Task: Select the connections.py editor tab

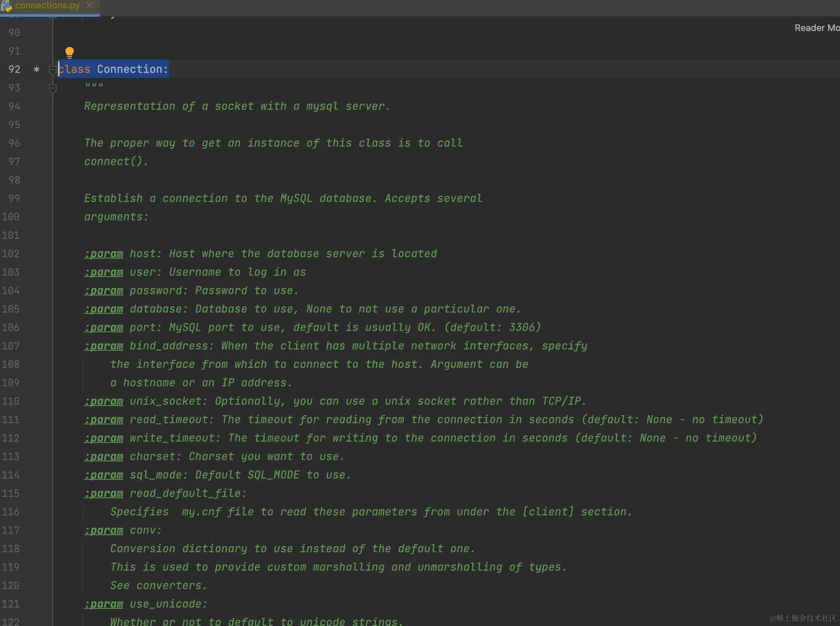Action: click(47, 5)
